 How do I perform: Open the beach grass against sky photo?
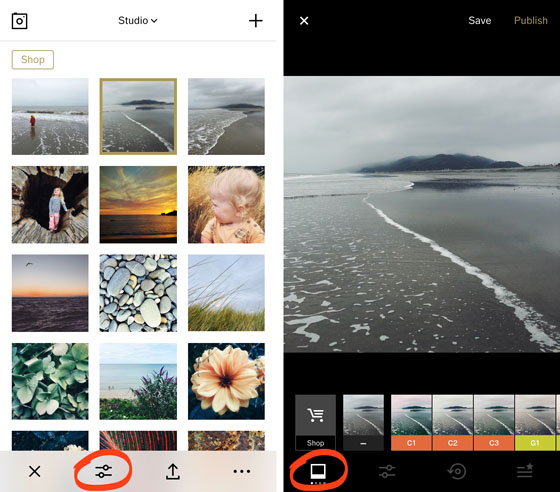226,293
